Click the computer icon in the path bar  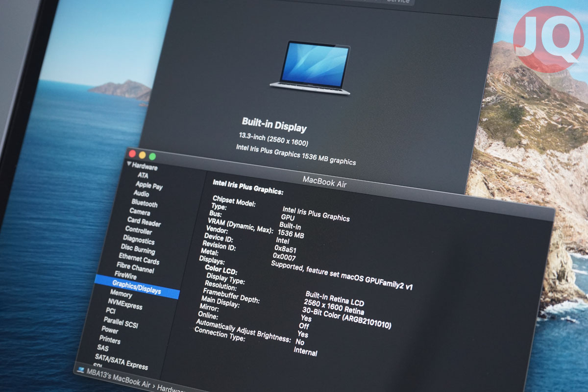pos(81,369)
